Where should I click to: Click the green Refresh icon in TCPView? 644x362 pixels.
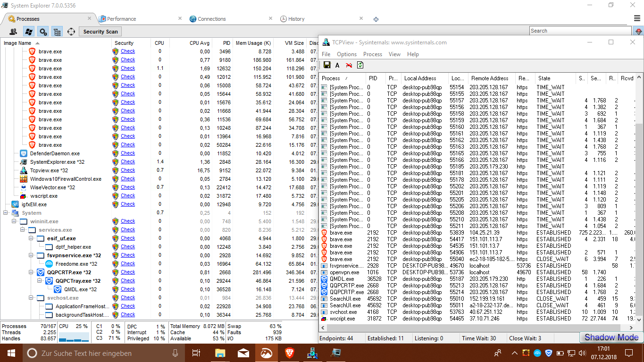coord(360,65)
